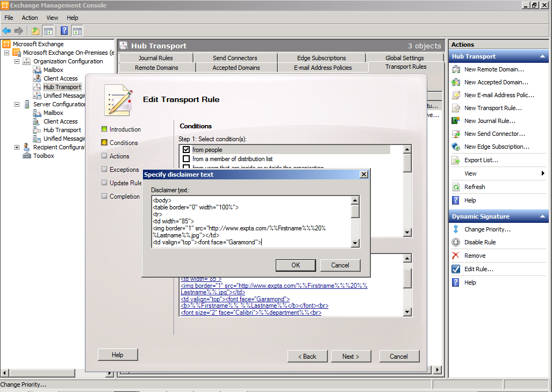552x392 pixels.
Task: Go back a wizard step
Action: tap(307, 355)
